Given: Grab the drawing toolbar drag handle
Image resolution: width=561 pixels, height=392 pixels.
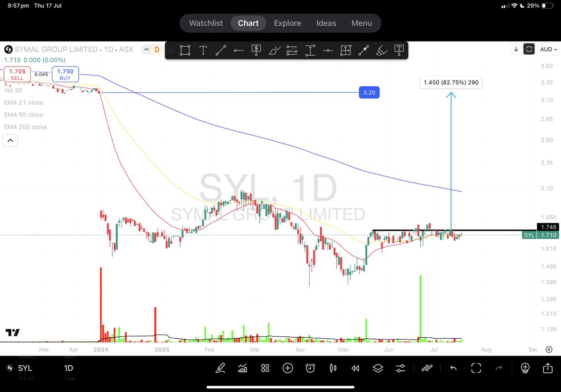Looking at the screenshot, I should tap(171, 51).
